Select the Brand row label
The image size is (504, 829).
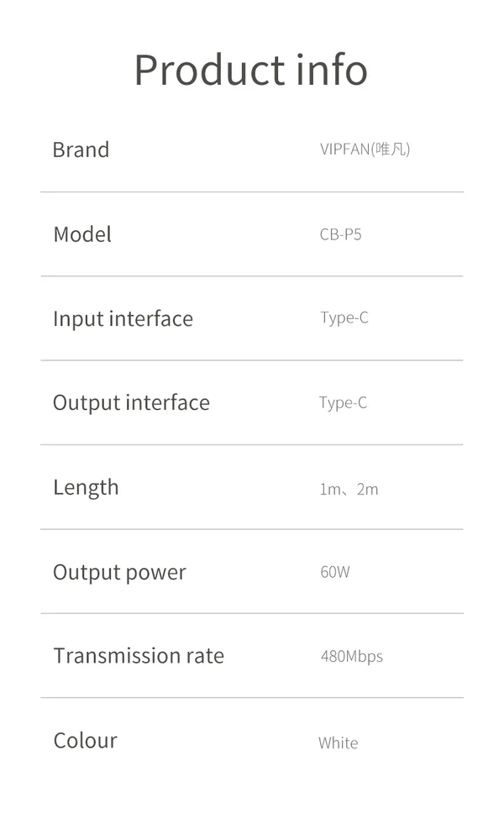(81, 150)
